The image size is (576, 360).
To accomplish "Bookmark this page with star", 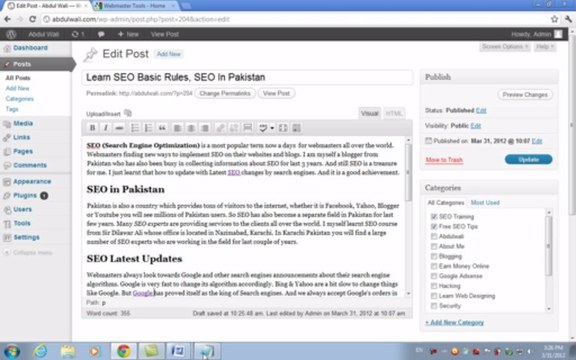I will pyautogui.click(x=554, y=19).
